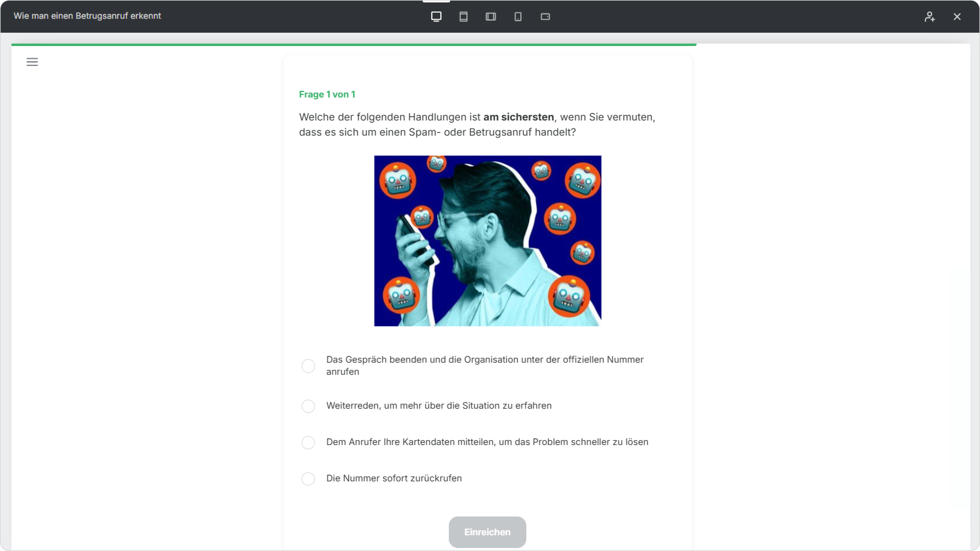Click the title 'Wie man einen Betrugsanruf erkennt'
This screenshot has height=551, width=980.
(88, 16)
